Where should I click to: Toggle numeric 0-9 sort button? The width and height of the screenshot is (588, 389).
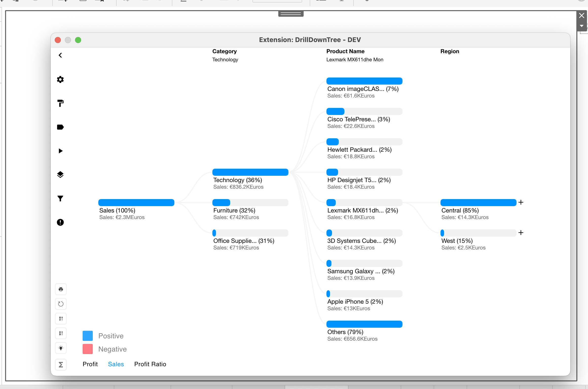coord(61,333)
